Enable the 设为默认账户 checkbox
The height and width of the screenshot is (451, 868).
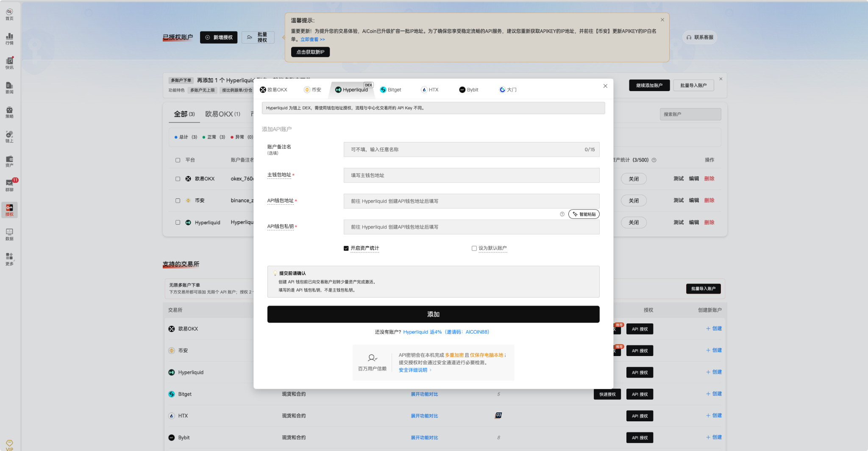474,248
